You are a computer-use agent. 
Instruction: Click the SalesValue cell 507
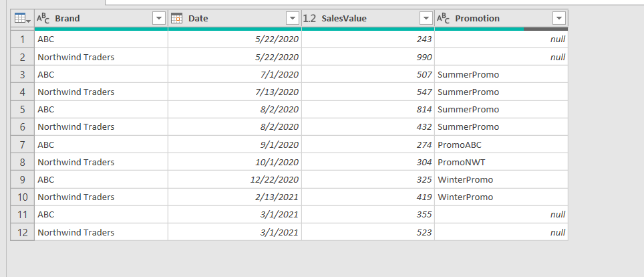(368, 74)
